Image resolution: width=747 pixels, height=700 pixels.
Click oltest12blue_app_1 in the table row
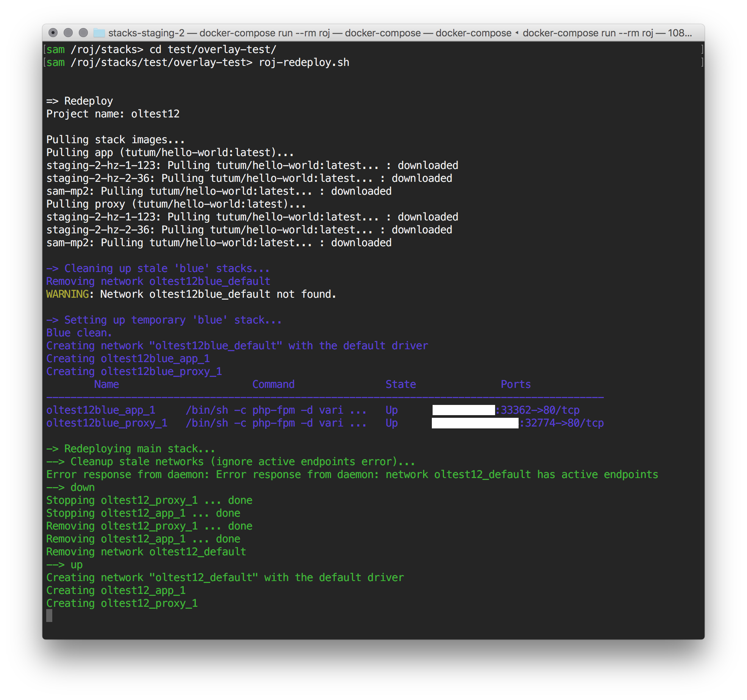pyautogui.click(x=100, y=410)
